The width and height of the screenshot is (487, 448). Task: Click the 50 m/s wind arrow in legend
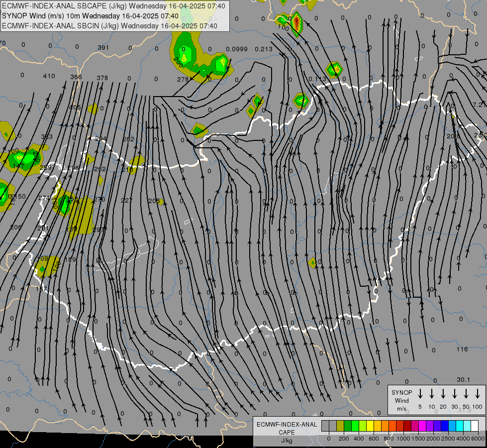tap(466, 394)
